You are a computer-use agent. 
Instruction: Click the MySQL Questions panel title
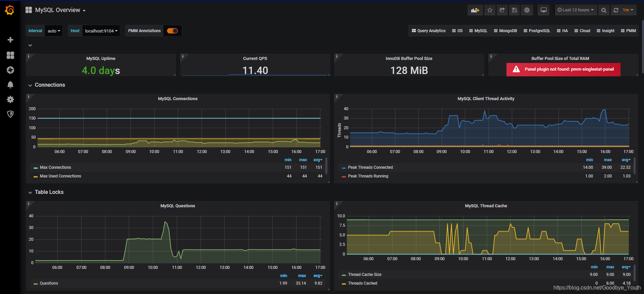click(178, 206)
